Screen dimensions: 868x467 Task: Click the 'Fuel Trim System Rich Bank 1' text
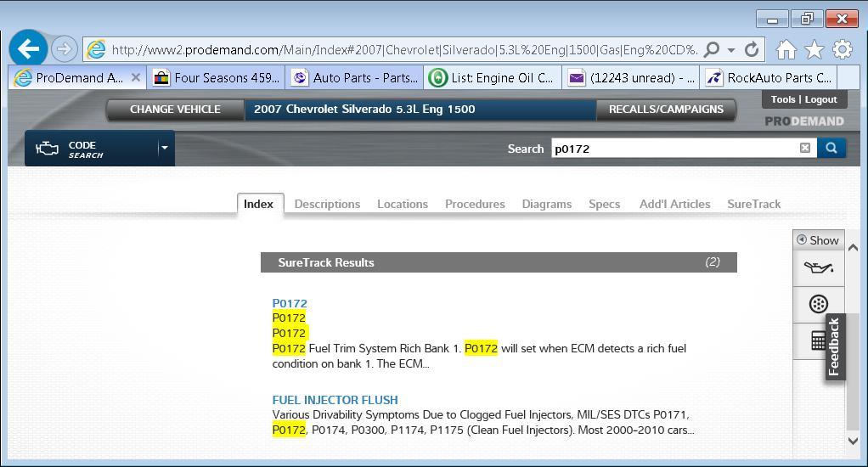click(x=385, y=349)
